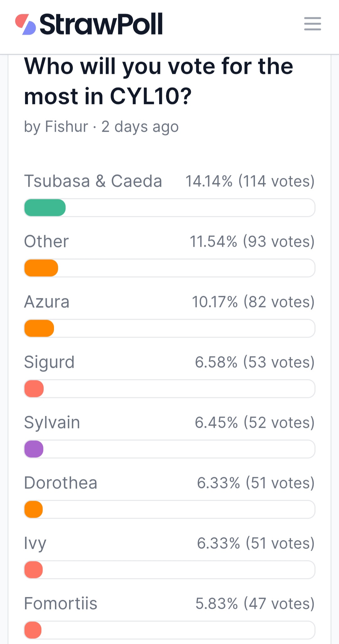
Task: Open poll author Fishur's profile
Action: [67, 127]
